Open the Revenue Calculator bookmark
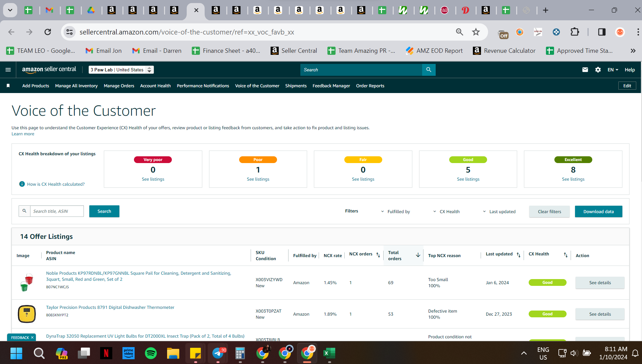642x364 pixels. click(504, 51)
